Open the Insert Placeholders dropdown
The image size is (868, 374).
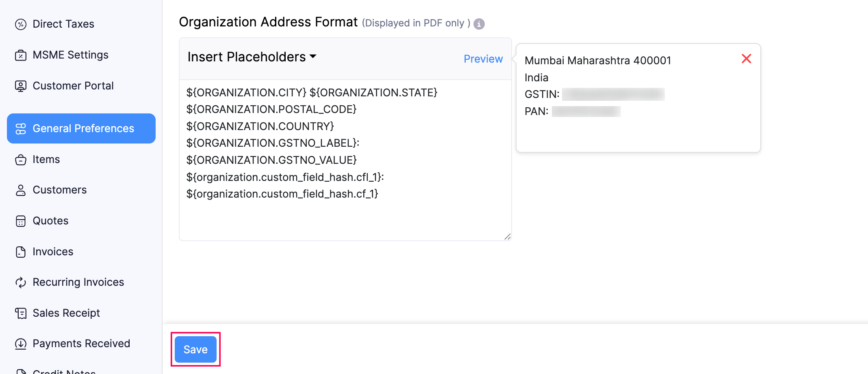pyautogui.click(x=252, y=57)
